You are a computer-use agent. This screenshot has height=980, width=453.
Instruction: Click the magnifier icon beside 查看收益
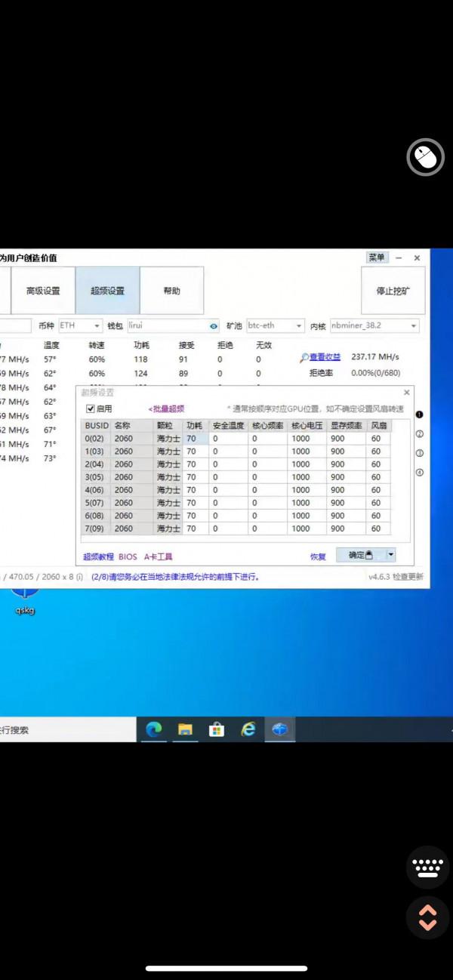(x=304, y=357)
